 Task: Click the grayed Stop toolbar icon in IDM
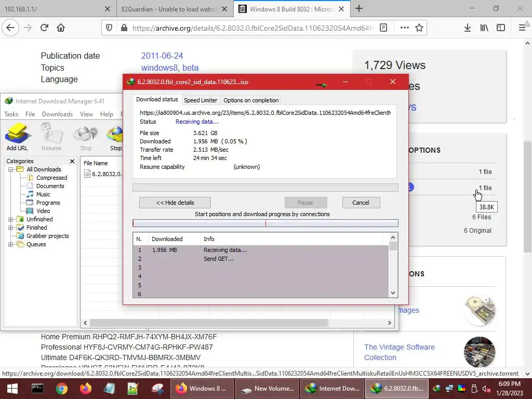tap(86, 137)
